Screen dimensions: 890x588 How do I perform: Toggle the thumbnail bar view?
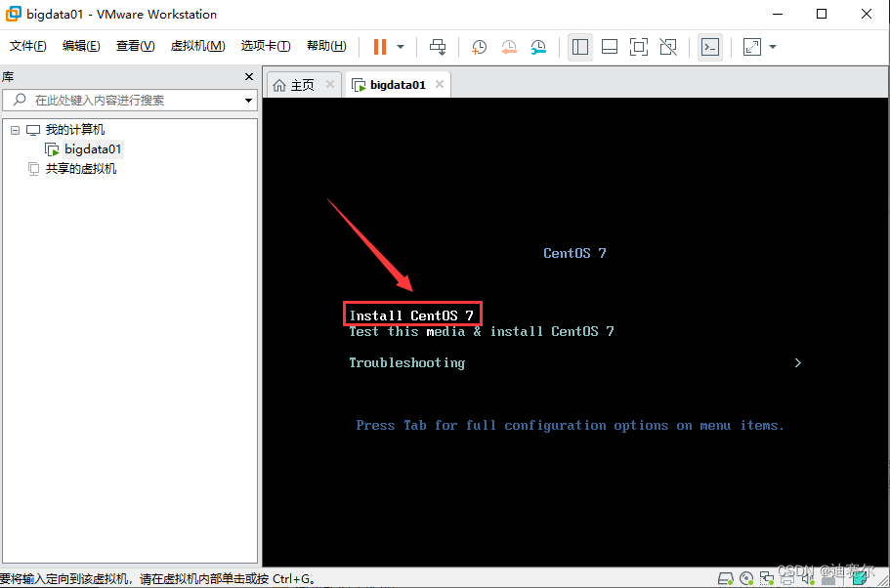(610, 47)
